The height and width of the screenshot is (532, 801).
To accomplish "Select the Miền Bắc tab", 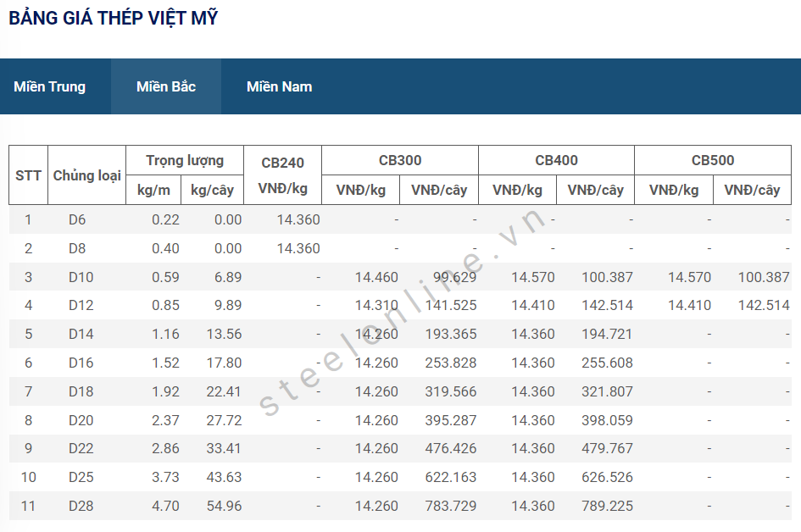I will tap(166, 86).
